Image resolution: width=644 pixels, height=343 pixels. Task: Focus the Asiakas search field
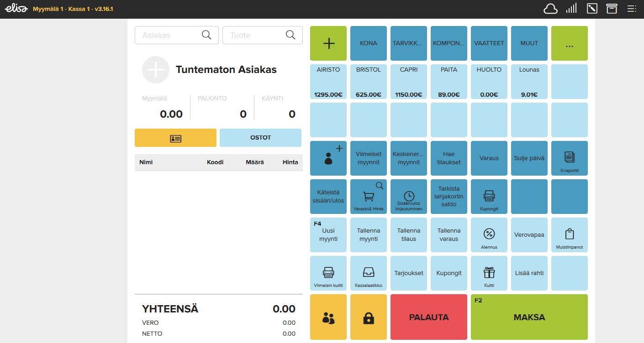click(177, 35)
